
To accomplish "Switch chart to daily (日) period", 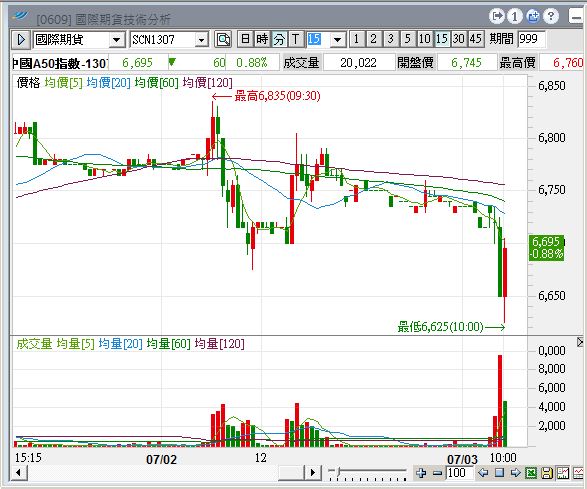I will coord(245,39).
